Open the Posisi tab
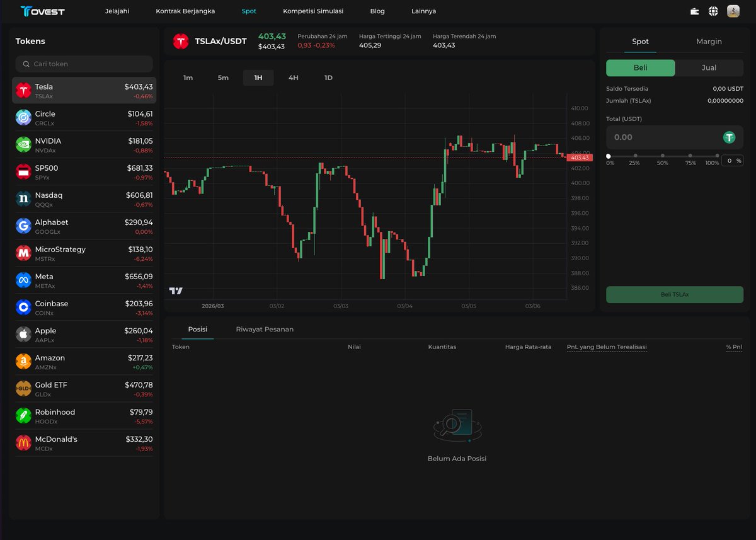Image resolution: width=756 pixels, height=540 pixels. (x=198, y=330)
